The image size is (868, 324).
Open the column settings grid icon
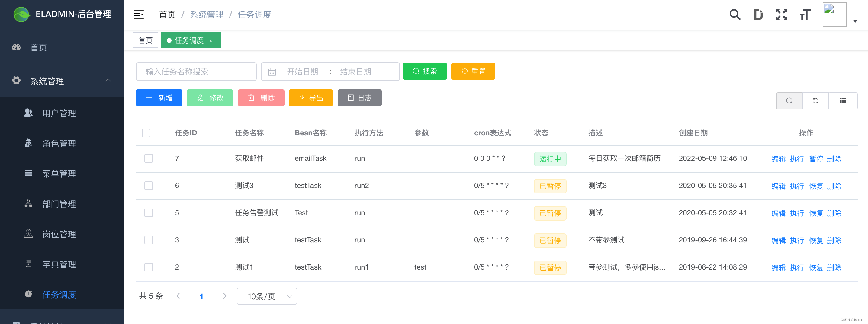[843, 100]
